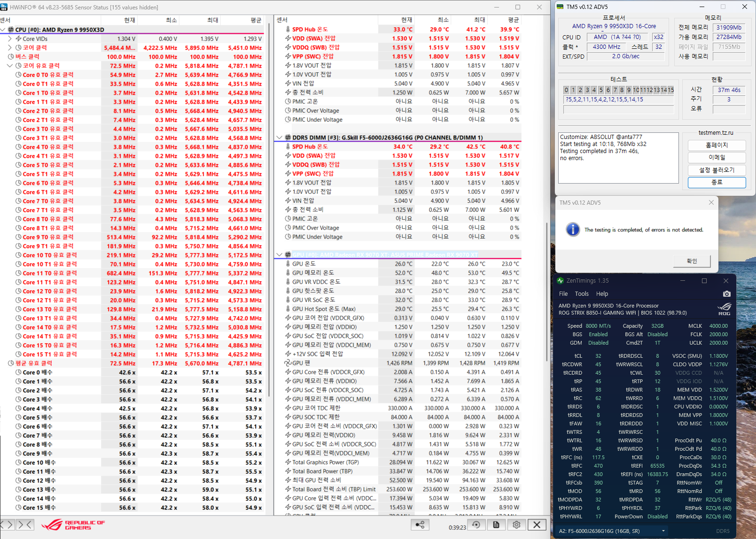Open the ZenTimings File menu
This screenshot has height=539, width=756.
563,294
